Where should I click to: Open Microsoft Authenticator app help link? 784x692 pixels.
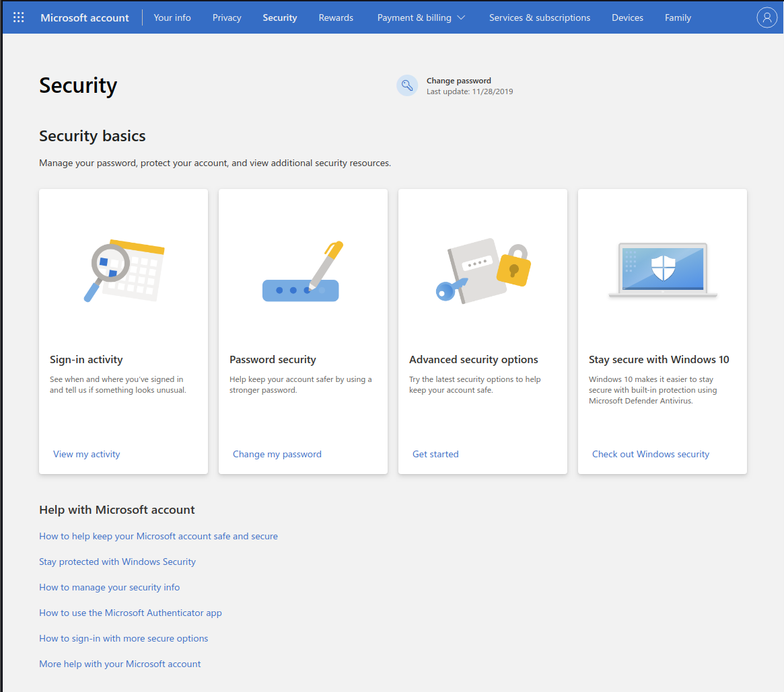click(x=131, y=613)
